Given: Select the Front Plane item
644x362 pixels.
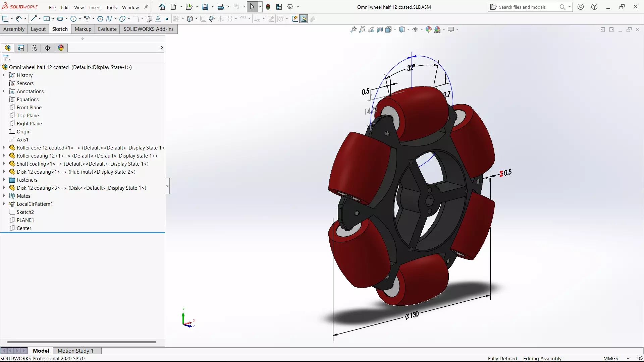Looking at the screenshot, I should 29,107.
